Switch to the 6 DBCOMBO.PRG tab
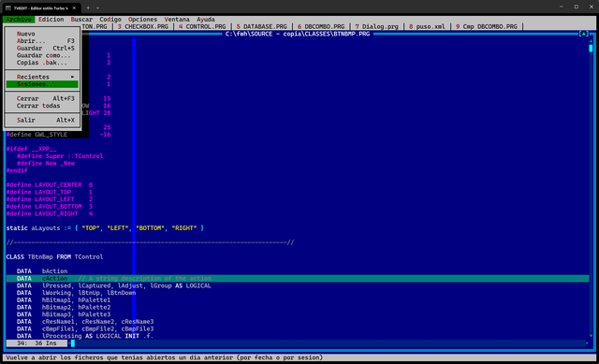This screenshot has width=599, height=364. pos(321,27)
